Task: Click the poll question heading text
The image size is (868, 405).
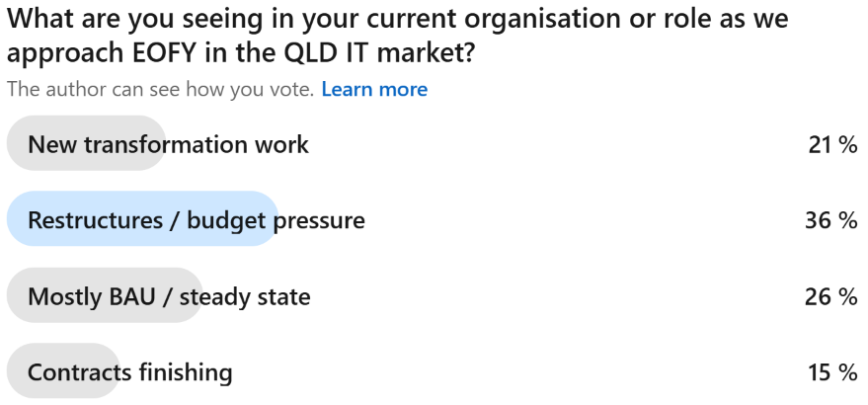Action: click(398, 36)
